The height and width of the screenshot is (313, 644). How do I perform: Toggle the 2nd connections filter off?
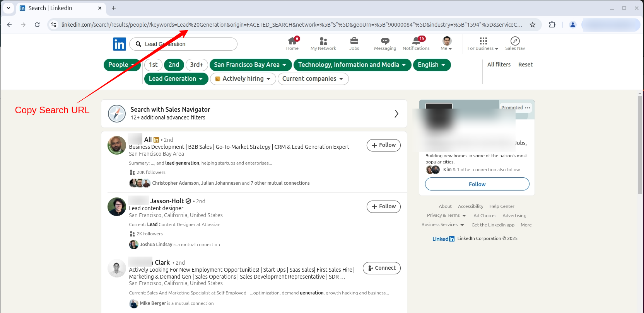point(174,65)
